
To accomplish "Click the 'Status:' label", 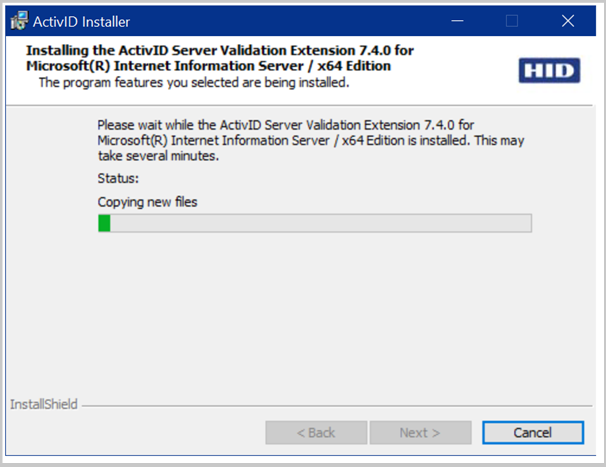I will pos(118,178).
